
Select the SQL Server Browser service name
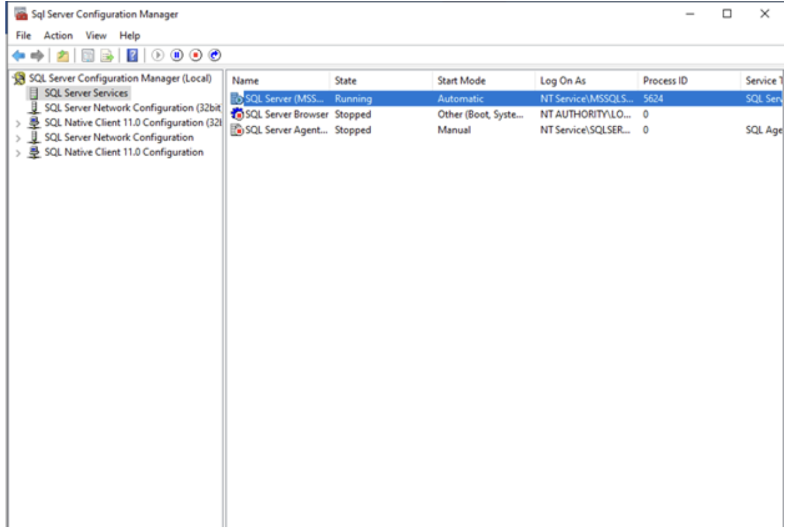coord(287,114)
